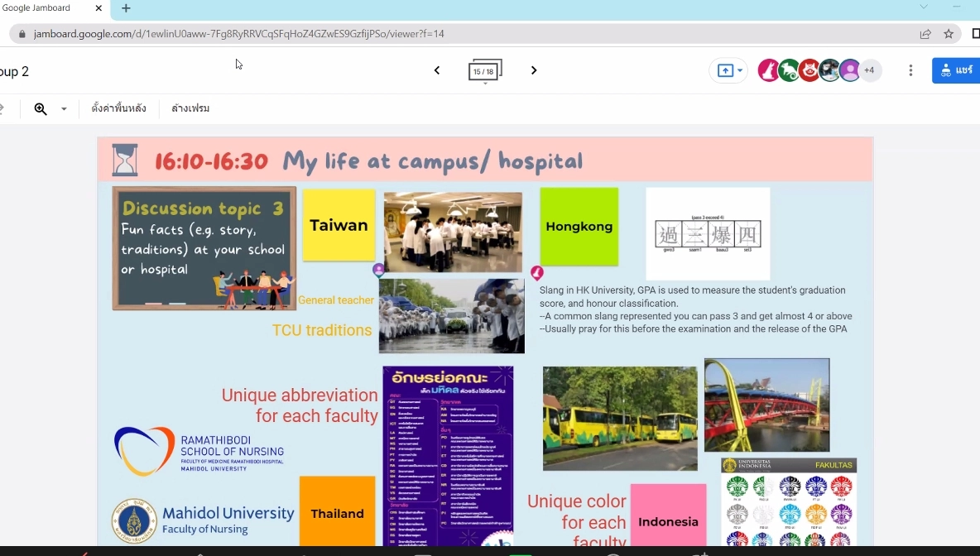Click the ตั้งค่าพื้นหลัง (set background) button
The image size is (980, 556).
[118, 108]
